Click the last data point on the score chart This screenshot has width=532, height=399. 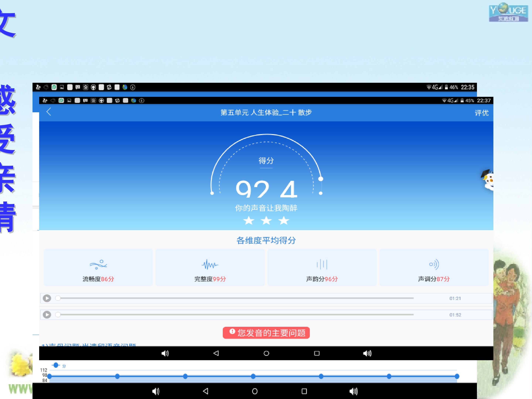click(x=457, y=376)
